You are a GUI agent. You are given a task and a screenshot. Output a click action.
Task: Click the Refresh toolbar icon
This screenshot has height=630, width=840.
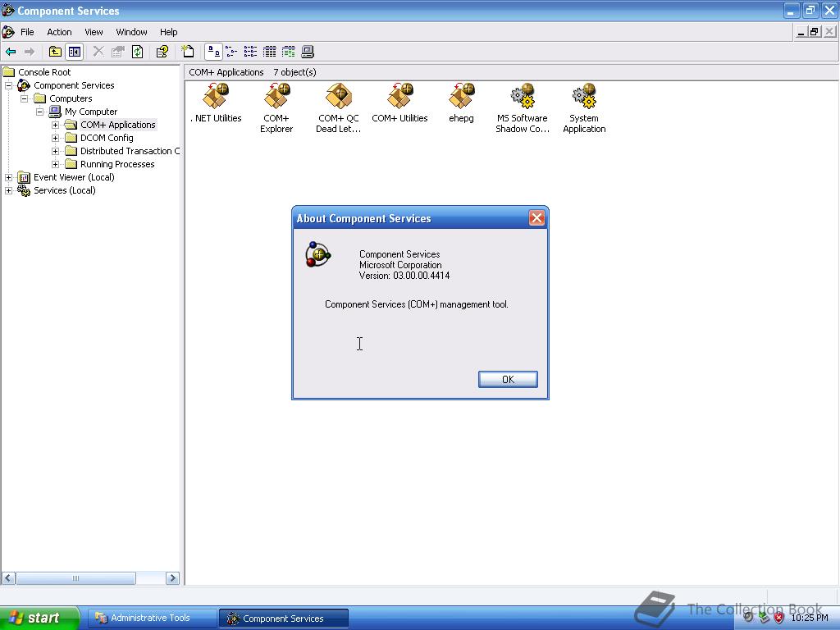point(137,52)
